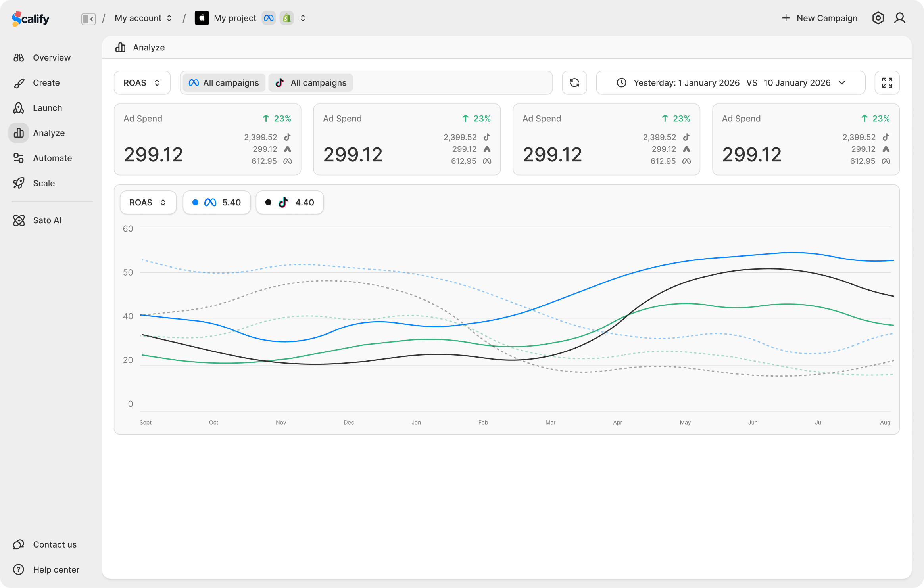Screen dimensions: 924x588
Task: Open the Overview section in sidebar
Action: (51, 57)
